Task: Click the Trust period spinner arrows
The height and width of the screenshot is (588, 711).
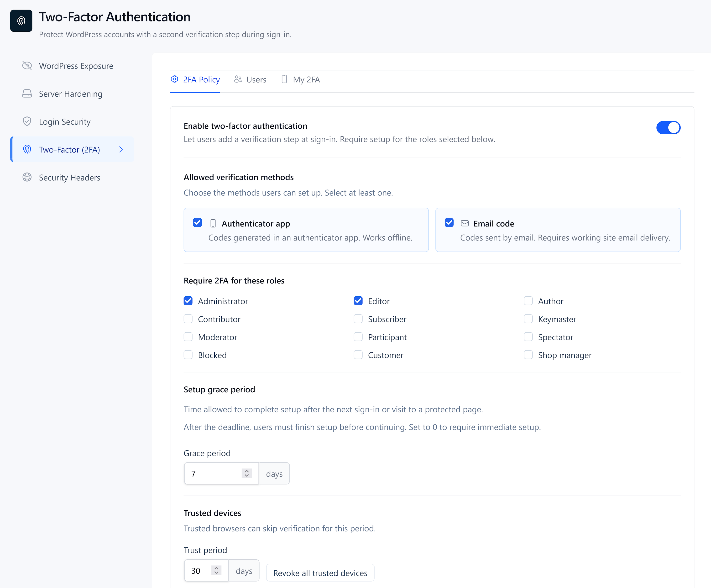Action: (216, 571)
